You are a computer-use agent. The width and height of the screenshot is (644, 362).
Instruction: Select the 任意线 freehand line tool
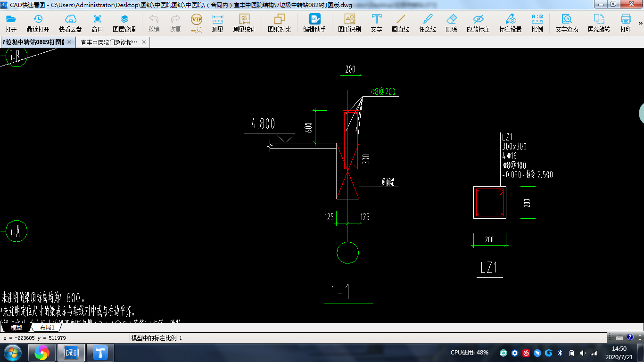(x=428, y=23)
